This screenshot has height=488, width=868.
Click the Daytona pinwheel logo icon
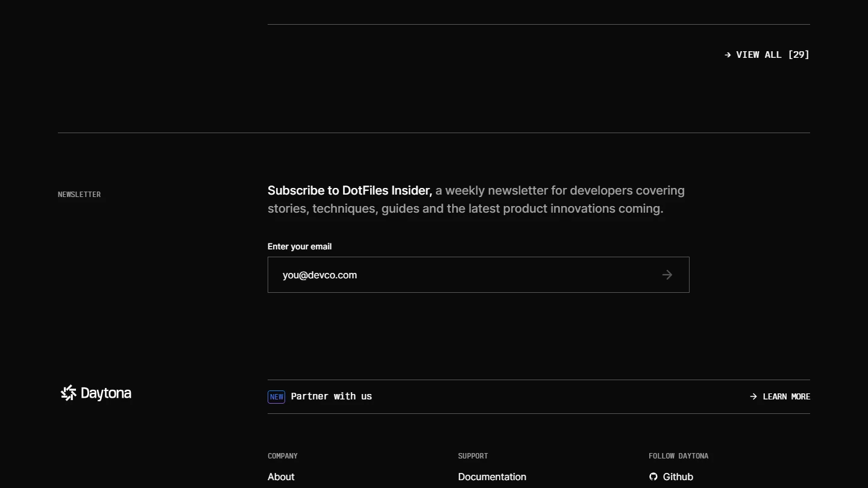69,393
